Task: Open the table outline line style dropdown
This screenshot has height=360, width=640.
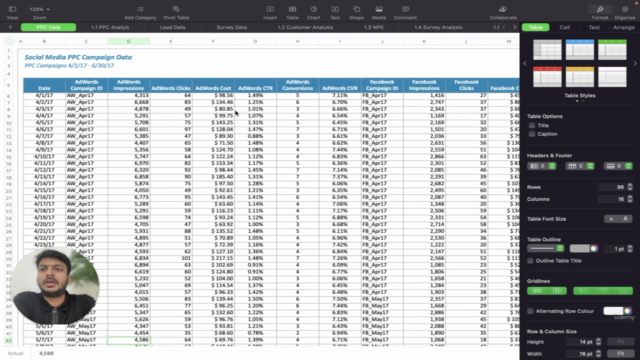Action: 545,249
